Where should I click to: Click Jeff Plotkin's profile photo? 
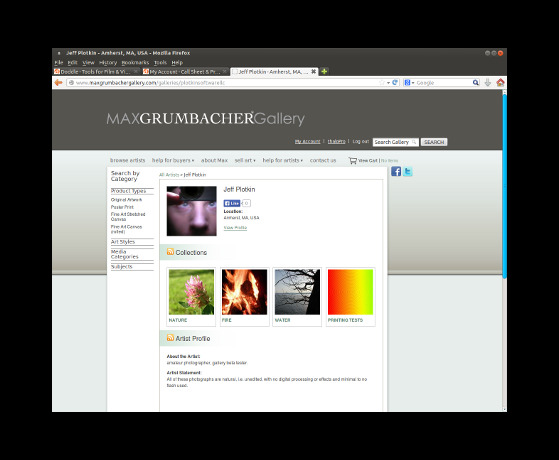pyautogui.click(x=191, y=211)
